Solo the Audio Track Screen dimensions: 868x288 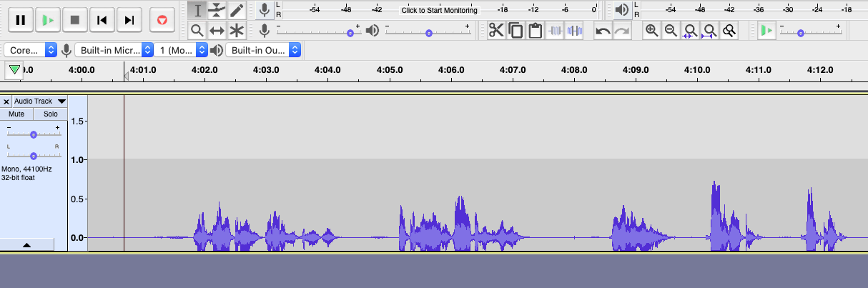coord(50,114)
